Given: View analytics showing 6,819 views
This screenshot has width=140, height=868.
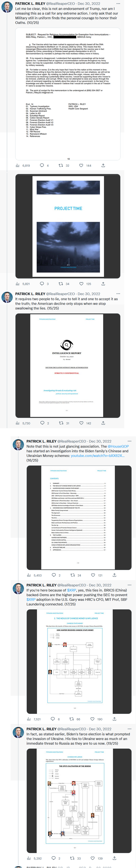Looking at the screenshot, I should point(23,165).
